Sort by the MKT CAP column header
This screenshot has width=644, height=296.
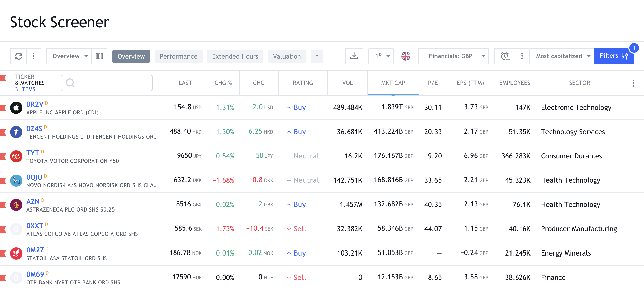pyautogui.click(x=393, y=83)
